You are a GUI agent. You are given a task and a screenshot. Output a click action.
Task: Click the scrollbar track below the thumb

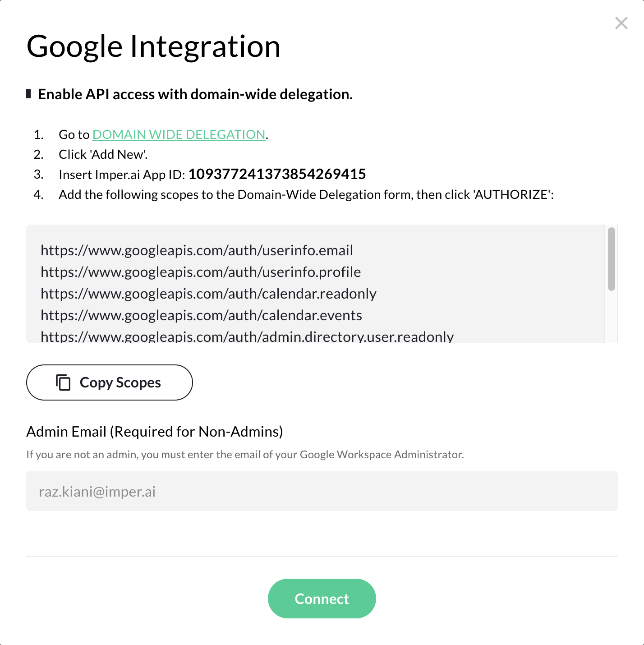pos(611,317)
